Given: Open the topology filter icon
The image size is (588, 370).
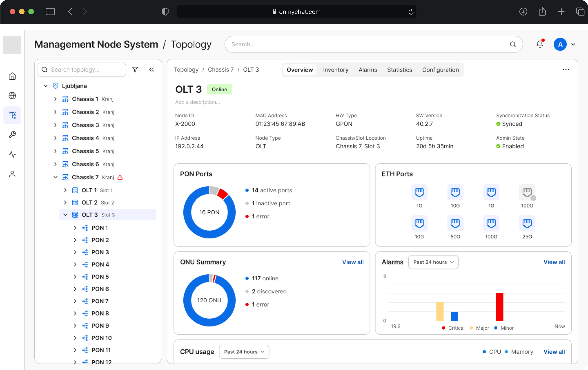Looking at the screenshot, I should [x=135, y=69].
